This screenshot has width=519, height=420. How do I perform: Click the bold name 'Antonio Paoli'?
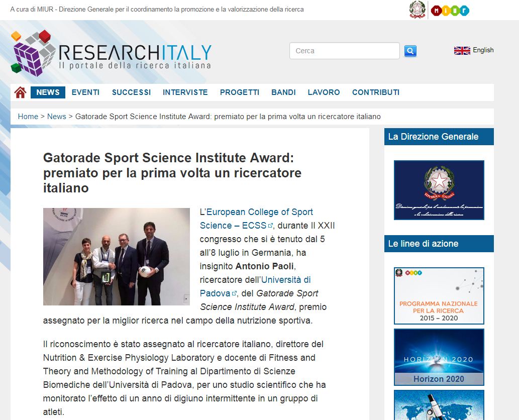pos(264,266)
